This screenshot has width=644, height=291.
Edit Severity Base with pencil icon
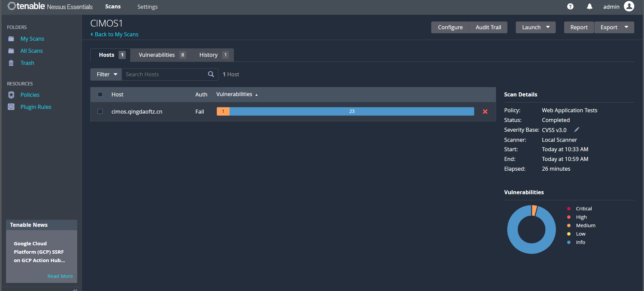(577, 130)
